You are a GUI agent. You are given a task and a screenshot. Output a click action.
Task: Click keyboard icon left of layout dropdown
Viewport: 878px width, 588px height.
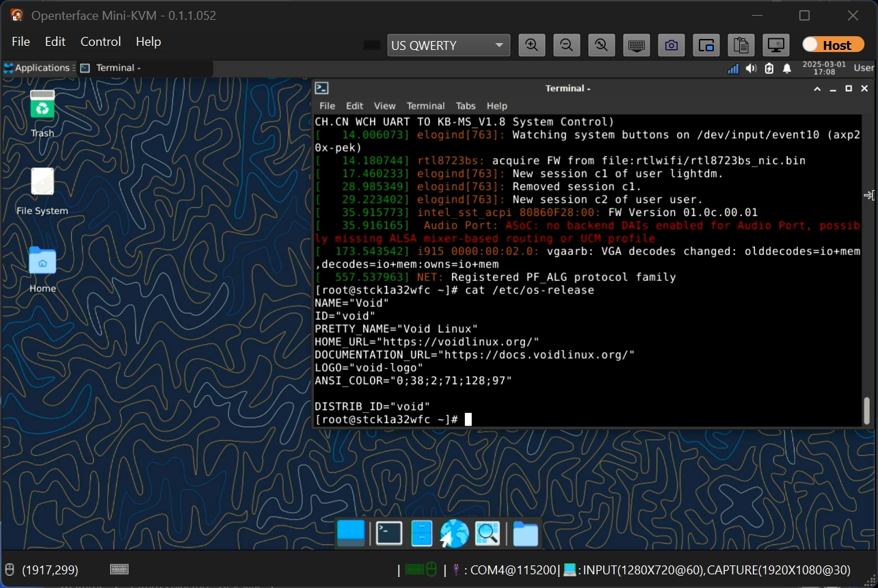[x=372, y=45]
